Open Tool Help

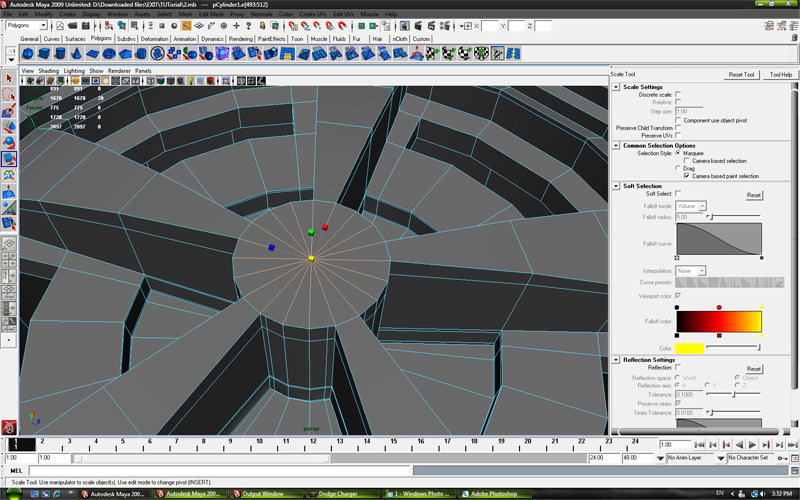[780, 75]
